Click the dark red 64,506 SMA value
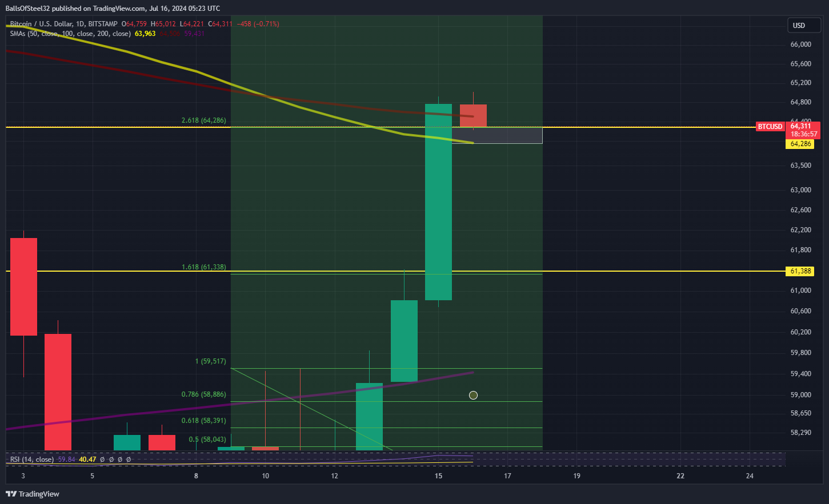 [x=170, y=34]
